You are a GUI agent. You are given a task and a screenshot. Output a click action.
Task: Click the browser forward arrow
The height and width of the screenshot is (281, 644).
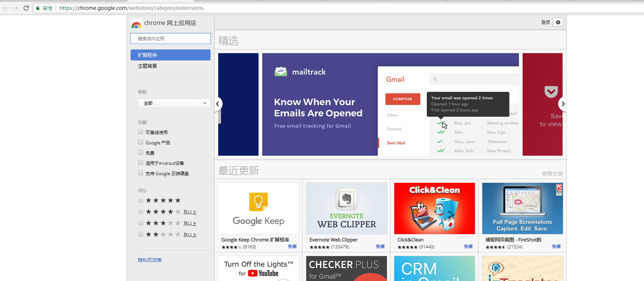[16, 8]
